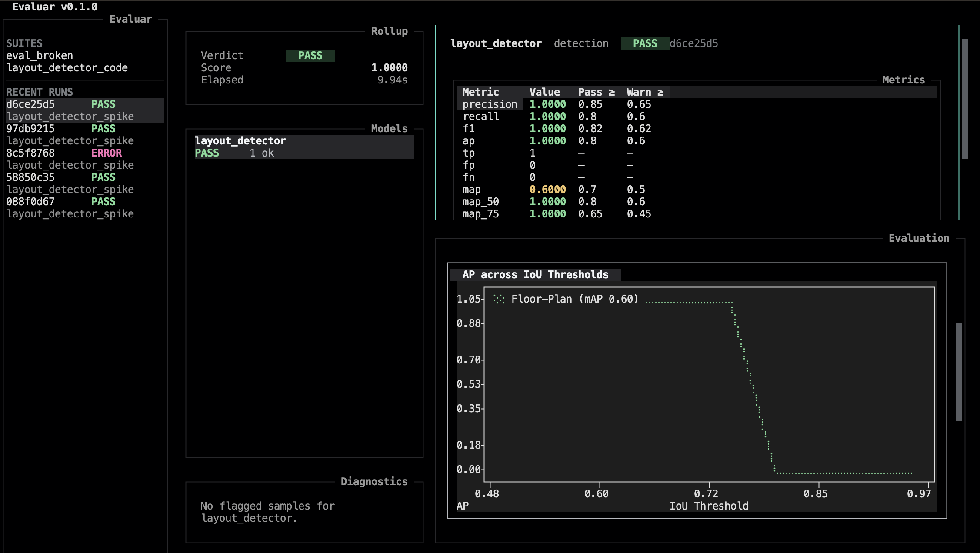
Task: Click the Metric column header
Action: point(481,92)
